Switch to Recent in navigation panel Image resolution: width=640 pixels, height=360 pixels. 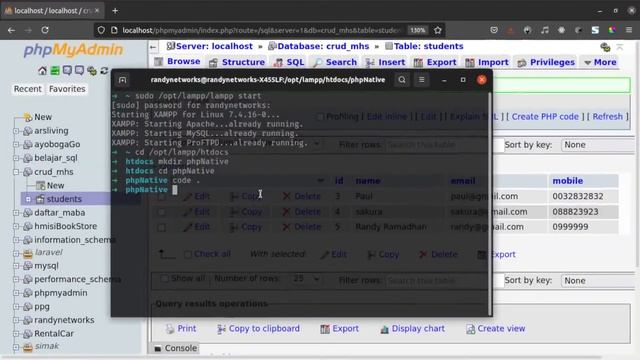[27, 89]
